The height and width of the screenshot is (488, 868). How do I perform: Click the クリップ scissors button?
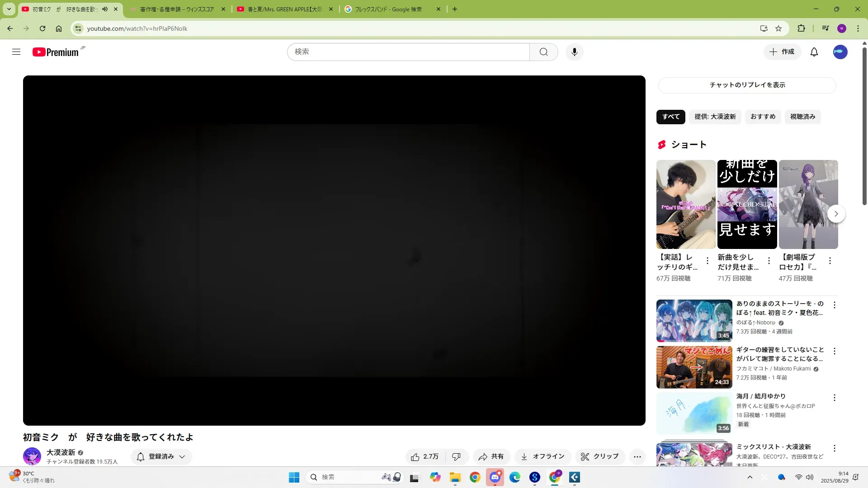click(x=599, y=457)
